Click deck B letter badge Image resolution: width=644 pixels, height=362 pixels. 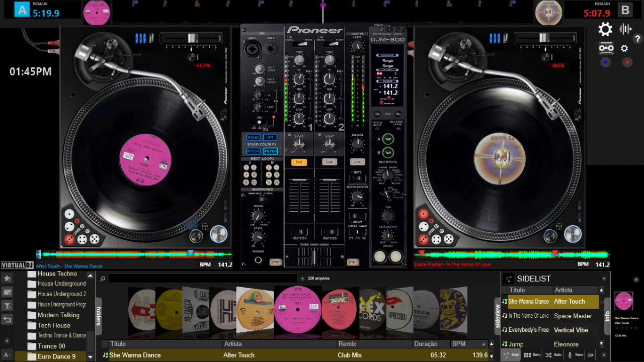[625, 10]
